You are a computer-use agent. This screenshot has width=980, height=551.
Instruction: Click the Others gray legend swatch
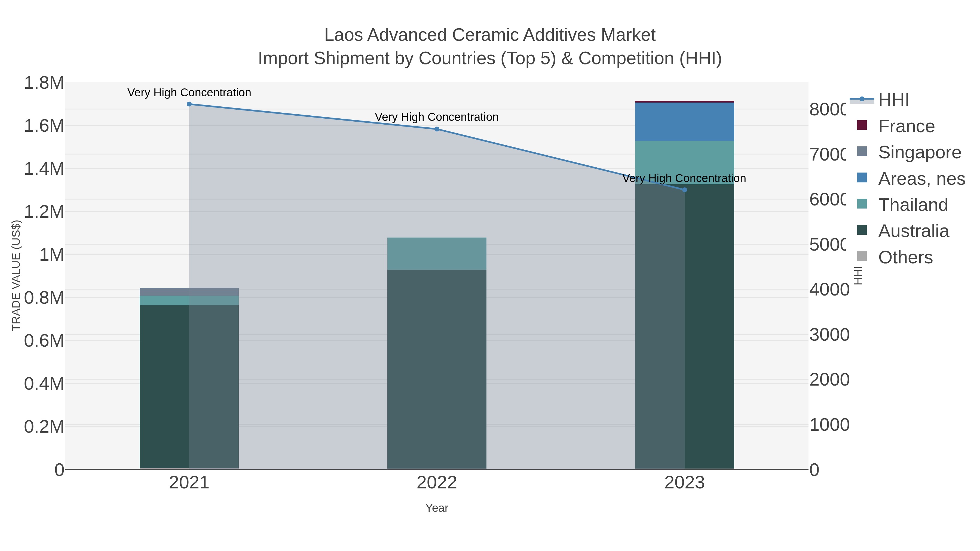[x=862, y=256]
